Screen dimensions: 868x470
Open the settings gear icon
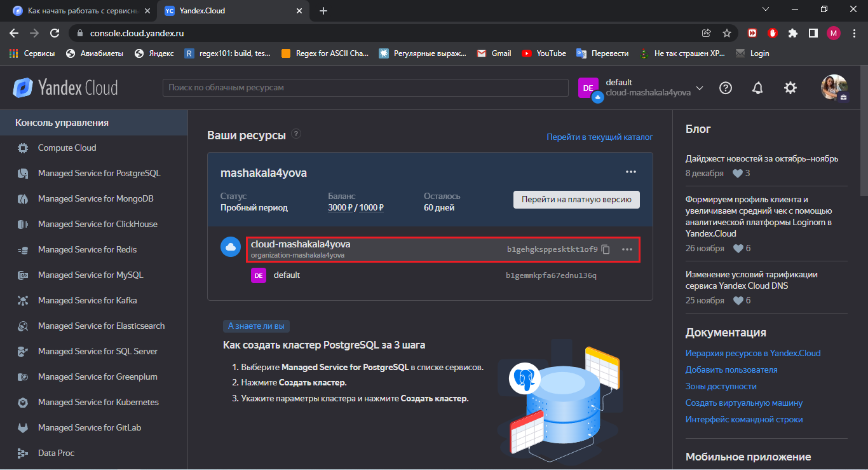(x=790, y=88)
